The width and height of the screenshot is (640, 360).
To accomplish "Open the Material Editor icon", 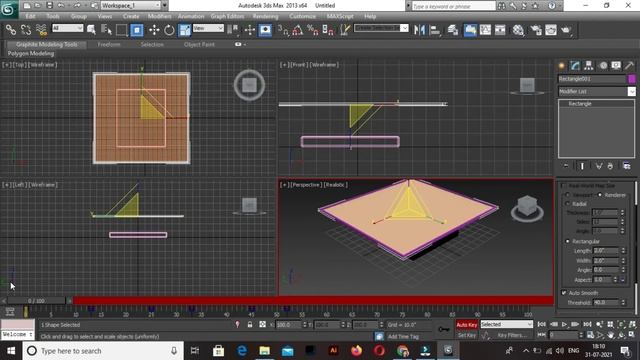I will 518,30.
